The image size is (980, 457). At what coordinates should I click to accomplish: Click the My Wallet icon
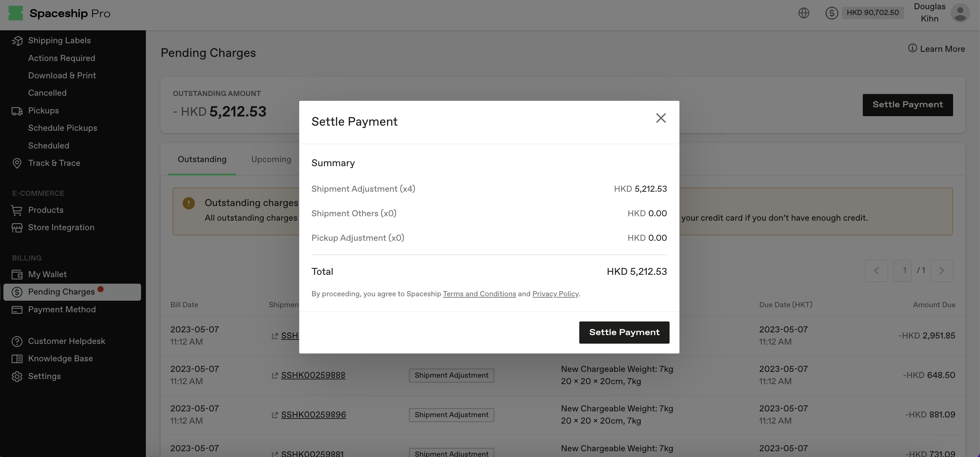pyautogui.click(x=17, y=274)
